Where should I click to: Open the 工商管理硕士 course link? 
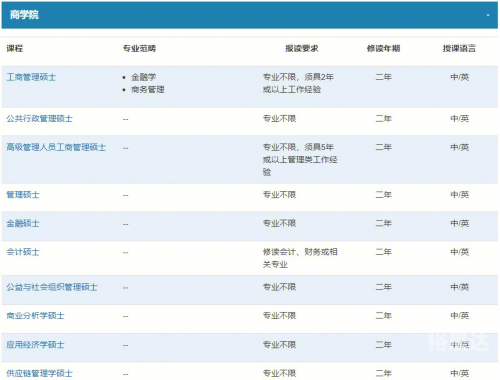[x=31, y=77]
